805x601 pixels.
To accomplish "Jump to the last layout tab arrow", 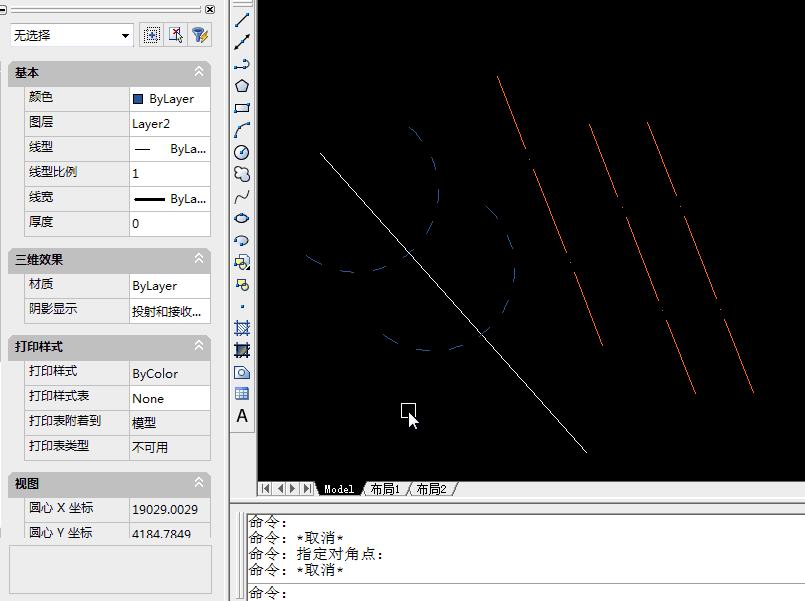I will [307, 489].
